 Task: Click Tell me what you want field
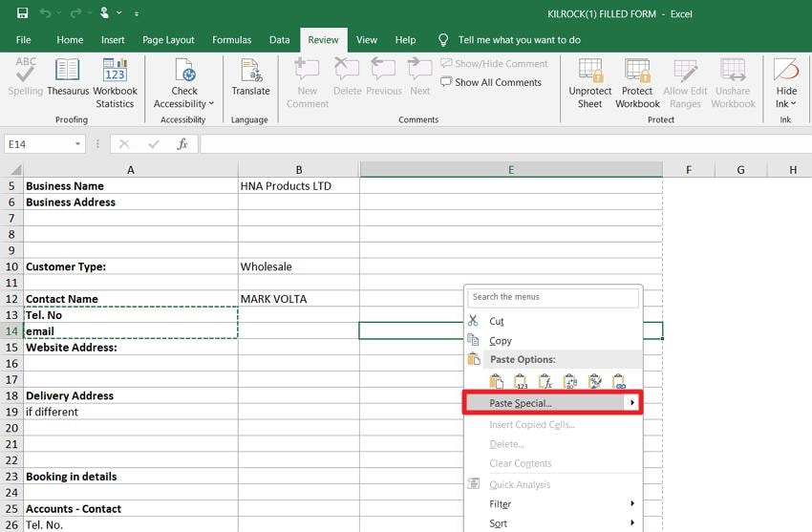(520, 40)
